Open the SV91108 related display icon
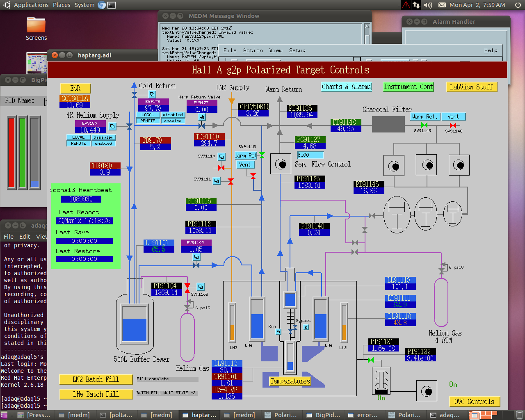This screenshot has width=525, height=420. click(x=201, y=287)
